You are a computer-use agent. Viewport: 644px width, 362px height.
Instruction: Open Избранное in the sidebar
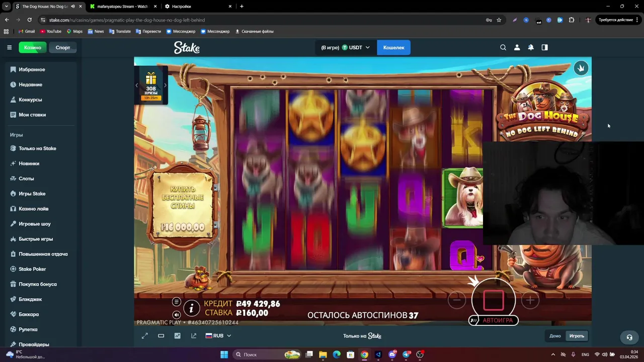(x=41, y=69)
